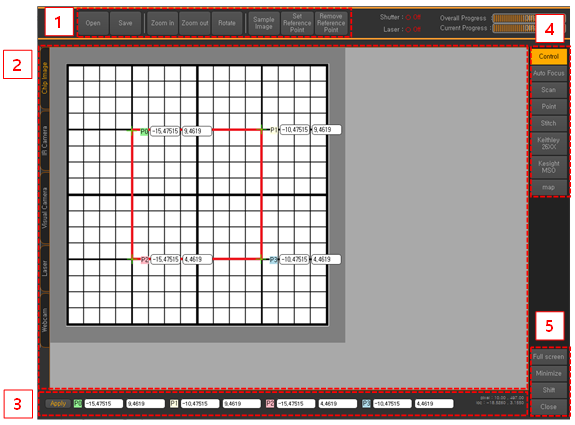Screen dimensions: 575x425
Task: Click Remove Reference Point
Action: [x=331, y=23]
